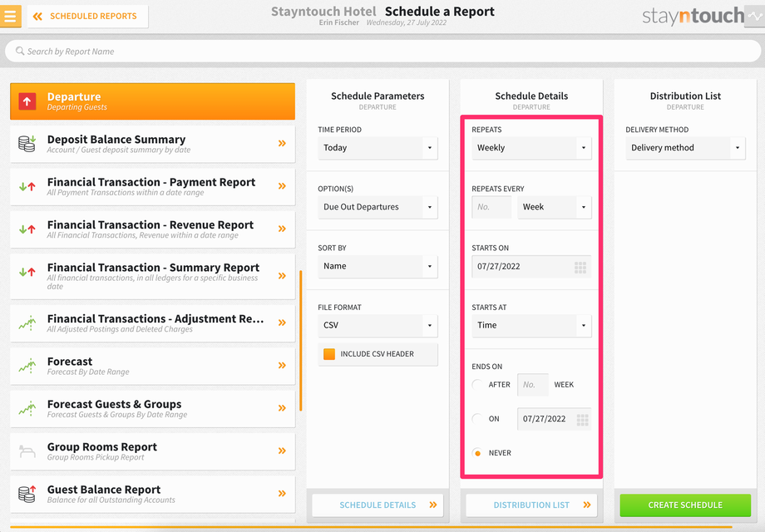
Task: Click Forecast Guests & Groups chart icon
Action: click(x=27, y=408)
